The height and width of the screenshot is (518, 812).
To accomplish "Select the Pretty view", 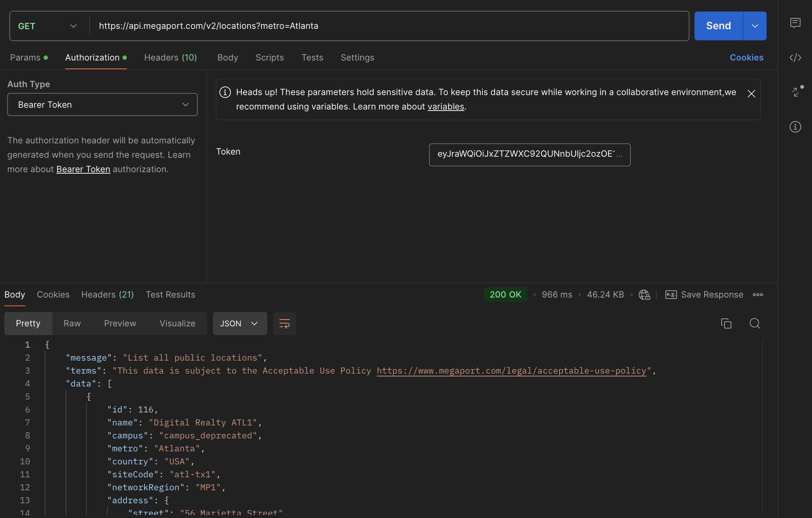I will click(28, 323).
